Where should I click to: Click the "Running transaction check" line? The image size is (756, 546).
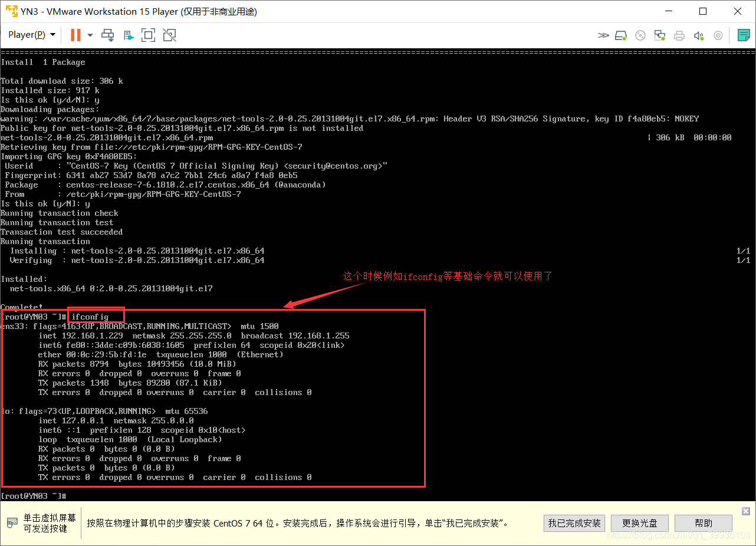pos(60,213)
